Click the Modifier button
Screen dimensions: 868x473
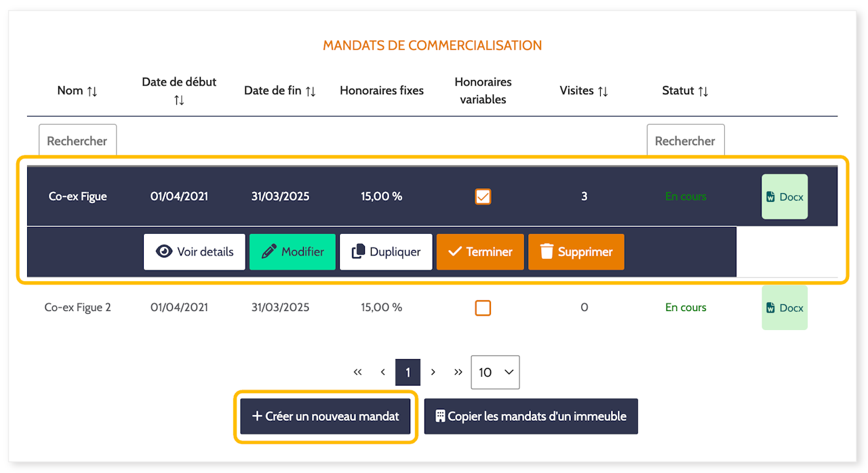click(293, 252)
